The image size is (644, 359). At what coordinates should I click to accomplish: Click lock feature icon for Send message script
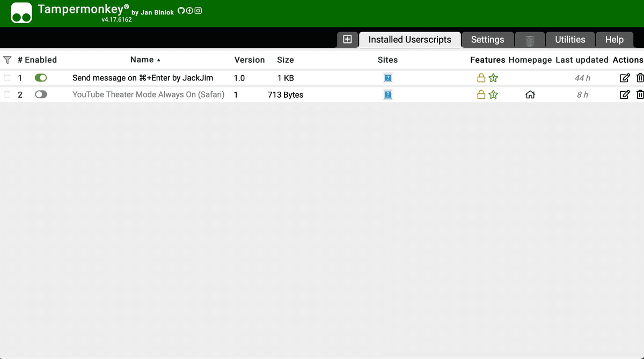tap(481, 78)
